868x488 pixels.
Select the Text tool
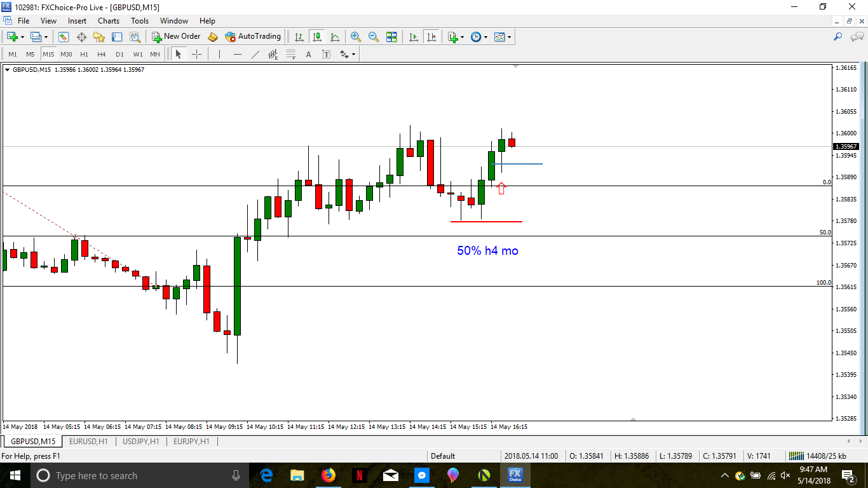[x=309, y=55]
